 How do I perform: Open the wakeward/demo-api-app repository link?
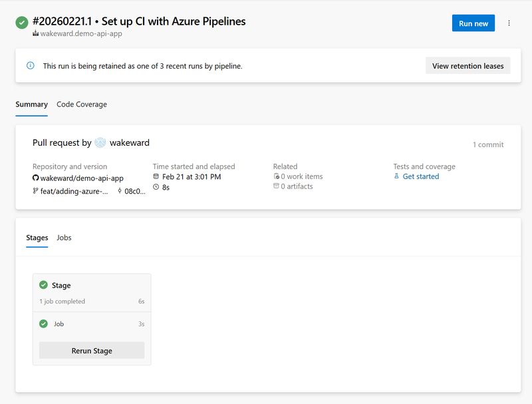pyautogui.click(x=82, y=178)
